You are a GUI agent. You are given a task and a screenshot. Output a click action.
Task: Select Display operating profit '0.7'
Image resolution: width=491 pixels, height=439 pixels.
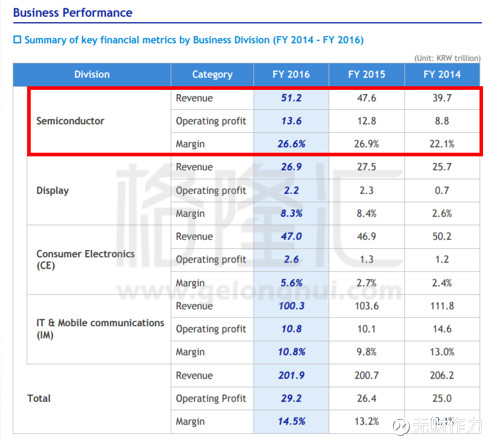click(x=442, y=191)
